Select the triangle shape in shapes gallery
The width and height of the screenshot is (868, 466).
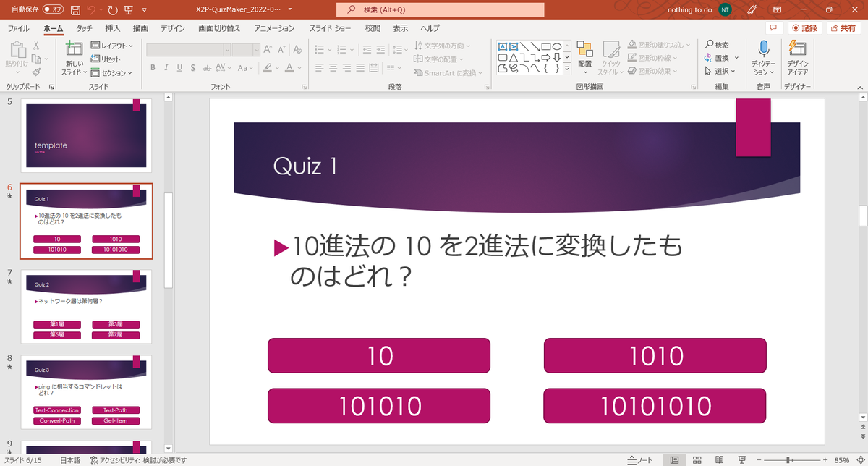point(513,58)
